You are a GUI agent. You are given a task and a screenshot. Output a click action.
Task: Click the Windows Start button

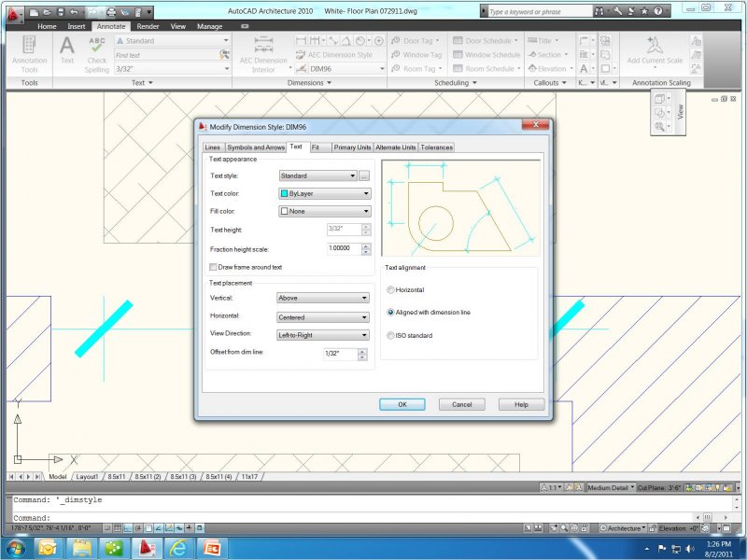pyautogui.click(x=16, y=549)
